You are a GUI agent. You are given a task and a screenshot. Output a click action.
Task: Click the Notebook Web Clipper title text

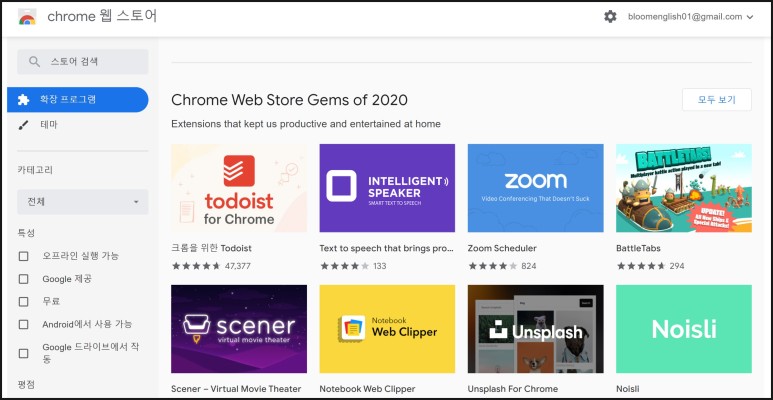pyautogui.click(x=367, y=389)
